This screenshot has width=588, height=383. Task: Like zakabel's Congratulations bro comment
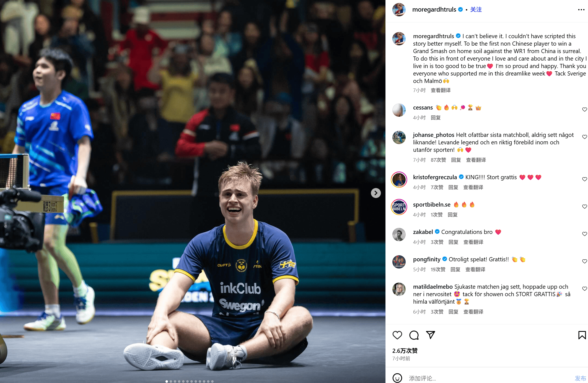pyautogui.click(x=584, y=234)
